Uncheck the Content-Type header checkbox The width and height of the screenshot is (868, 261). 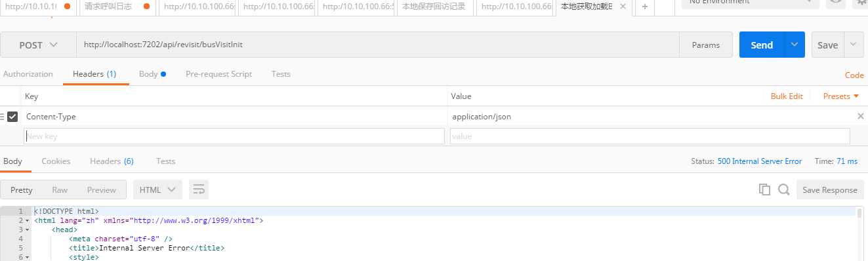click(12, 117)
